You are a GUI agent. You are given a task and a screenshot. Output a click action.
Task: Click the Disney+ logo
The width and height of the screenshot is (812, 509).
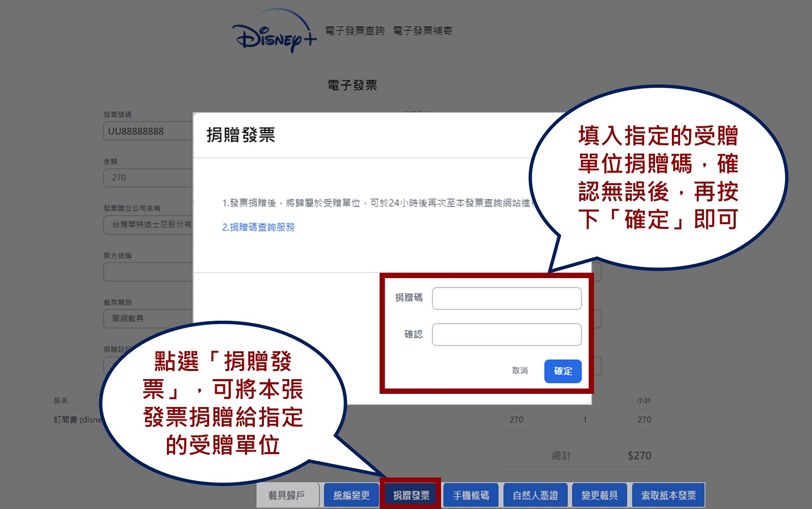tap(275, 31)
